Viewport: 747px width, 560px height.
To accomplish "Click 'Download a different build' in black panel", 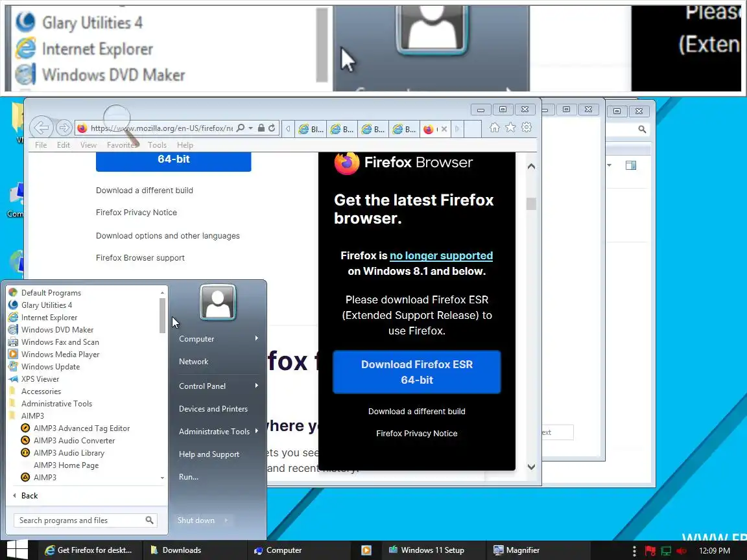I will coord(417,412).
